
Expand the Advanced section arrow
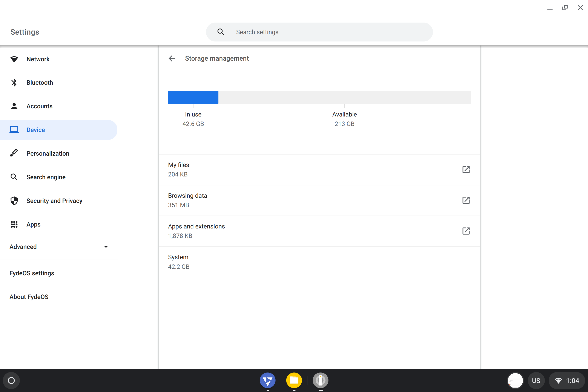106,247
